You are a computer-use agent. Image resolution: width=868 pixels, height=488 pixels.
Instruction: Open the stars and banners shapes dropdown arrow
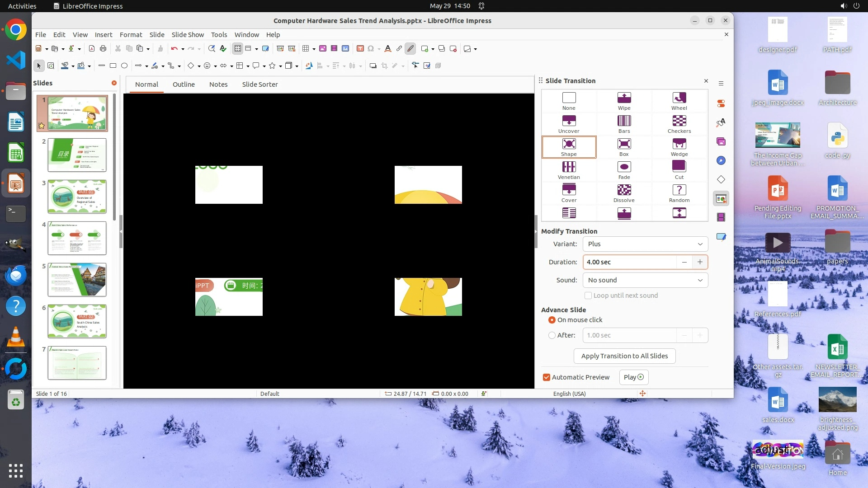tap(281, 66)
